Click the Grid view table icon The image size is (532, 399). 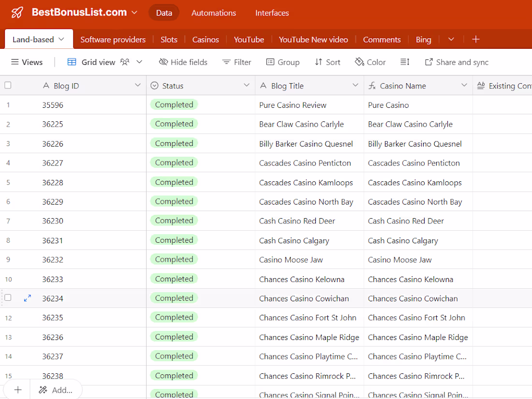[72, 62]
